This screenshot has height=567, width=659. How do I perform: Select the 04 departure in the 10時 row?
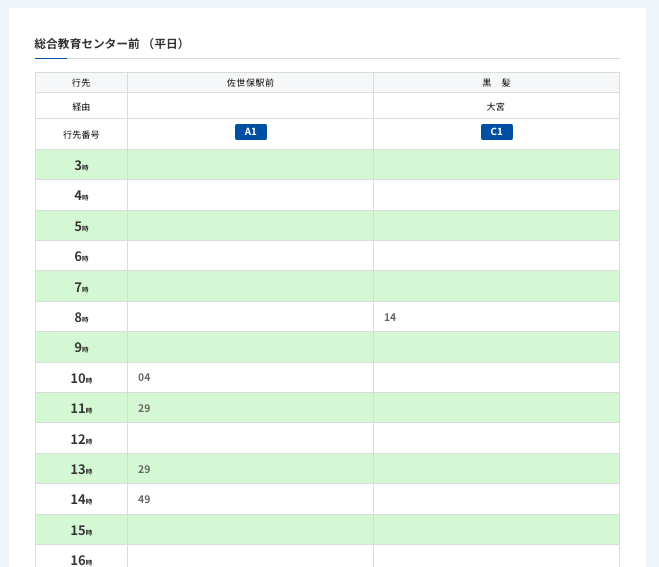click(x=144, y=378)
